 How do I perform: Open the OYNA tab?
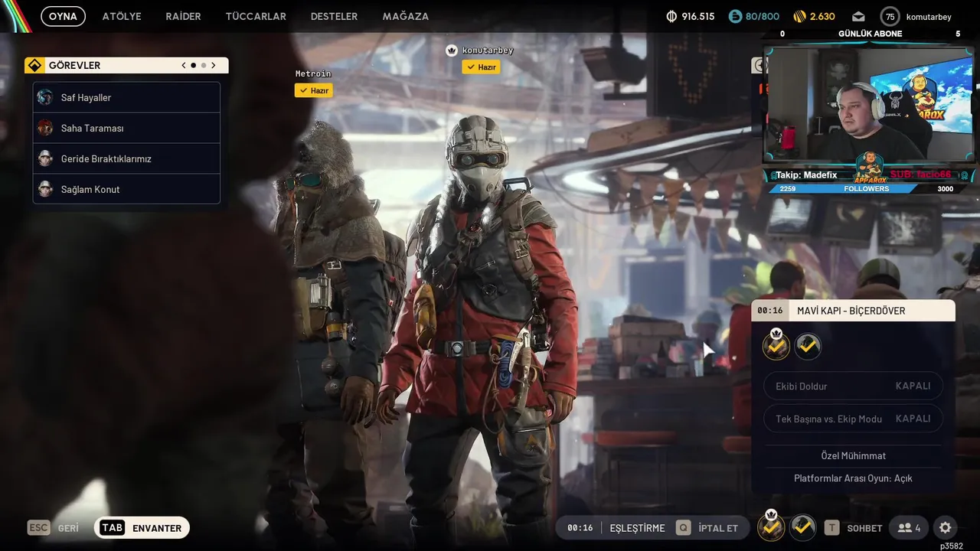coord(63,16)
